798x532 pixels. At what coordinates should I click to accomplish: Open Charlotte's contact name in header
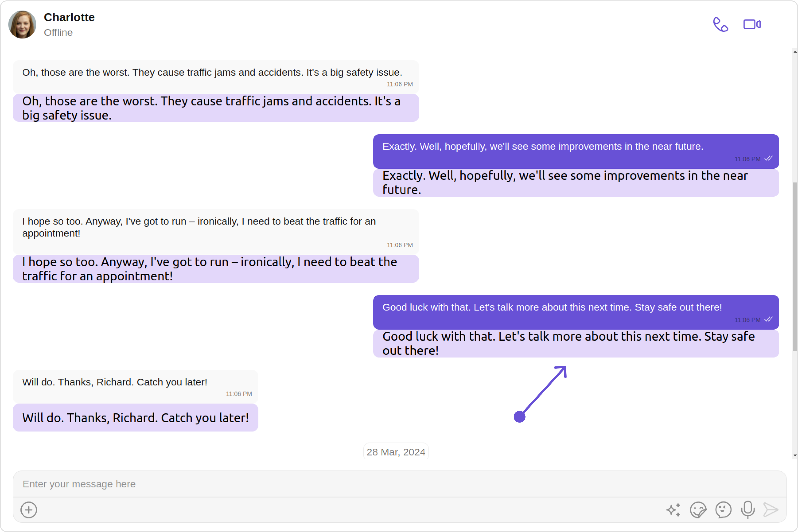coord(69,17)
